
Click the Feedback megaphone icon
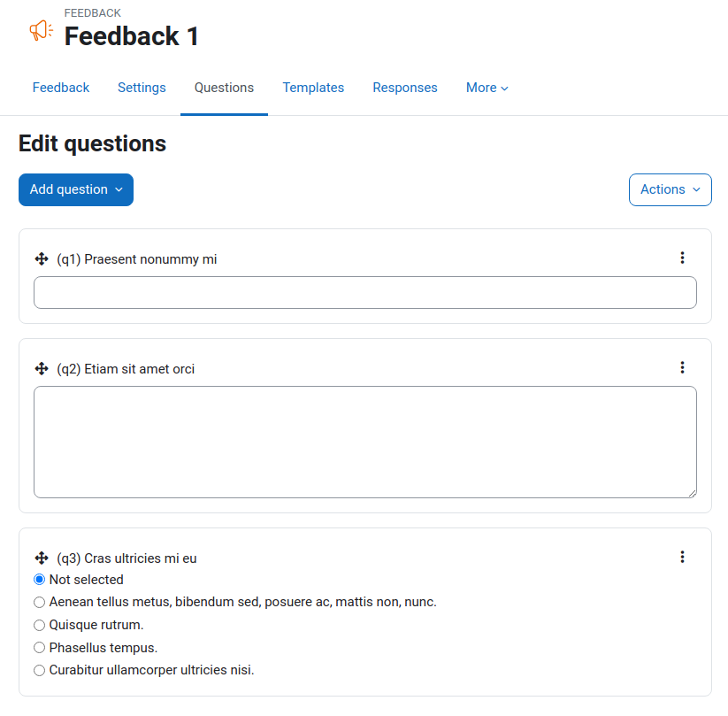42,31
